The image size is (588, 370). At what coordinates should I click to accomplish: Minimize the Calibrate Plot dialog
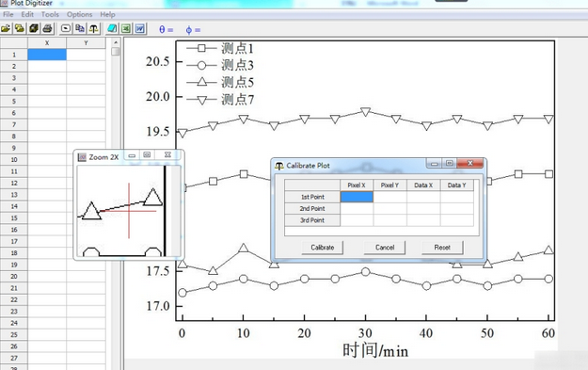[434, 164]
